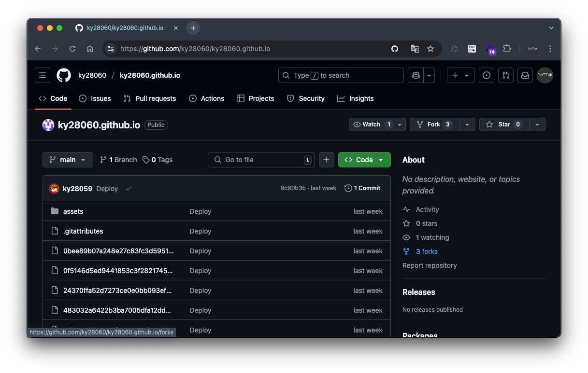The image size is (588, 373).
Task: Switch to the Code tab
Action: [x=53, y=98]
